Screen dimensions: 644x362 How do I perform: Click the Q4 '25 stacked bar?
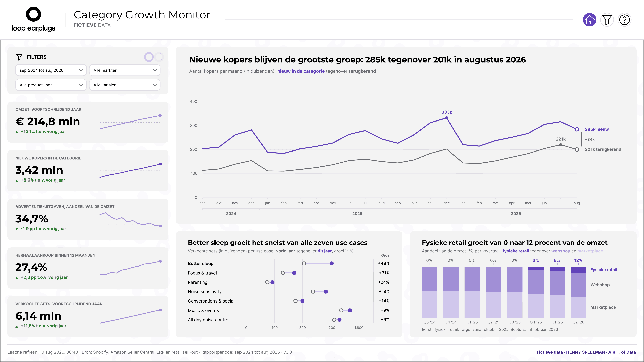click(536, 292)
